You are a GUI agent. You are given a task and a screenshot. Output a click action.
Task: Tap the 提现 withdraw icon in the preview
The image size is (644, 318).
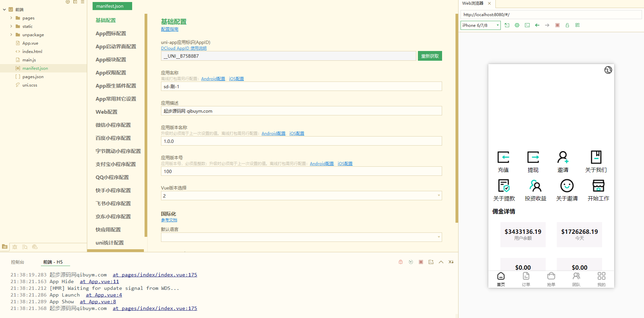533,157
